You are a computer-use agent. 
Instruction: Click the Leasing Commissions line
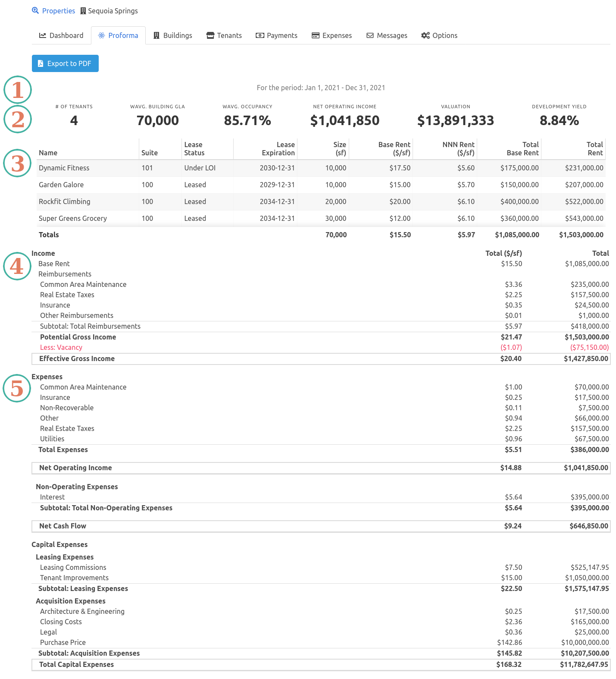(321, 567)
